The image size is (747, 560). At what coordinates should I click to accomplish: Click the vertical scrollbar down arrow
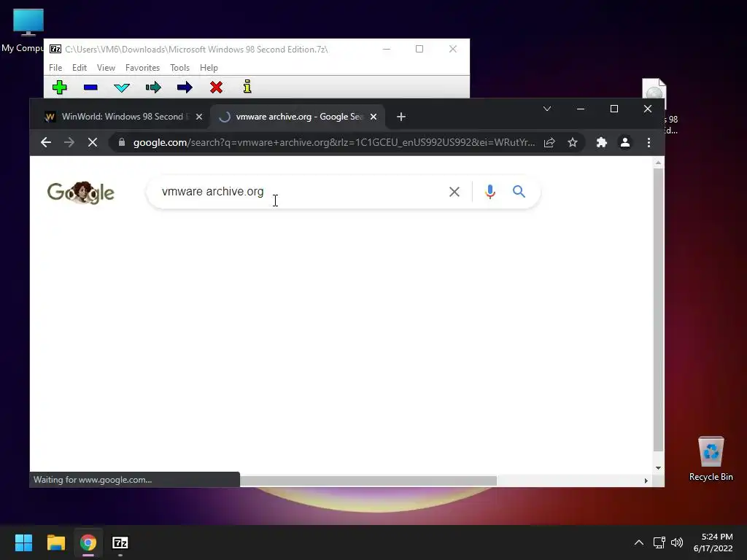pyautogui.click(x=658, y=468)
